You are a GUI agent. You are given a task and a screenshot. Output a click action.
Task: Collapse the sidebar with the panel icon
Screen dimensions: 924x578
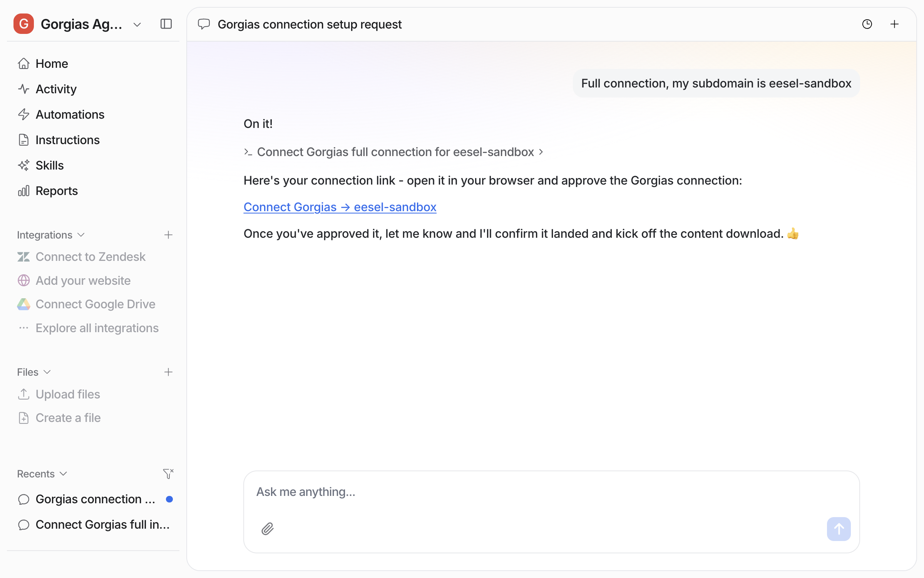pyautogui.click(x=166, y=24)
